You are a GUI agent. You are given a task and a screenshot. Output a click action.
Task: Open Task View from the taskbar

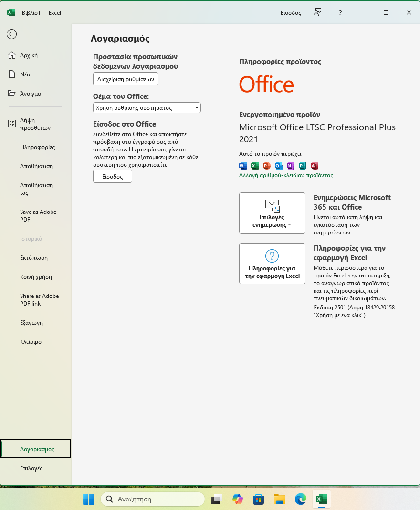click(x=217, y=499)
